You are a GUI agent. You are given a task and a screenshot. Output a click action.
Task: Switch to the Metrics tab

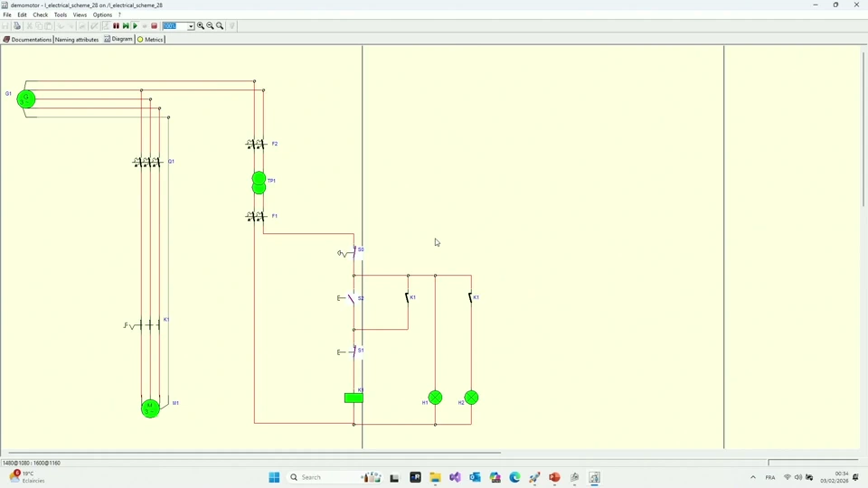[x=150, y=39]
